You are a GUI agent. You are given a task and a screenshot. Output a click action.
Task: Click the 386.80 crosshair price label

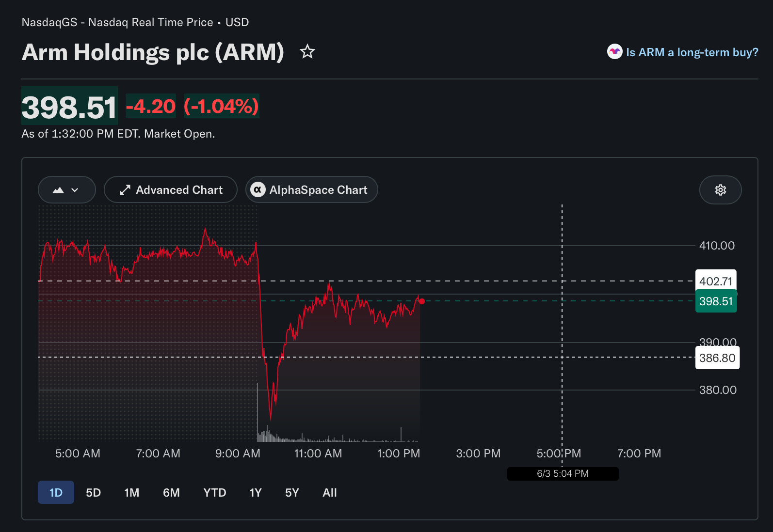tap(717, 358)
